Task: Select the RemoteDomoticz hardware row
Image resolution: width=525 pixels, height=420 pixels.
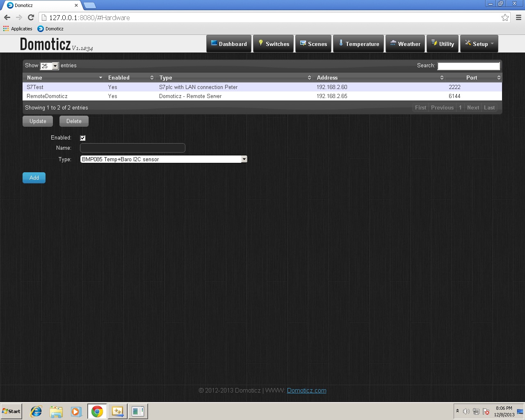Action: tap(262, 96)
